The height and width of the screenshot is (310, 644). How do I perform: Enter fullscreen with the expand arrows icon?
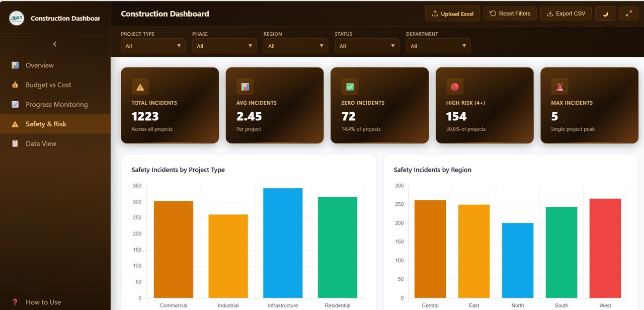coord(628,14)
